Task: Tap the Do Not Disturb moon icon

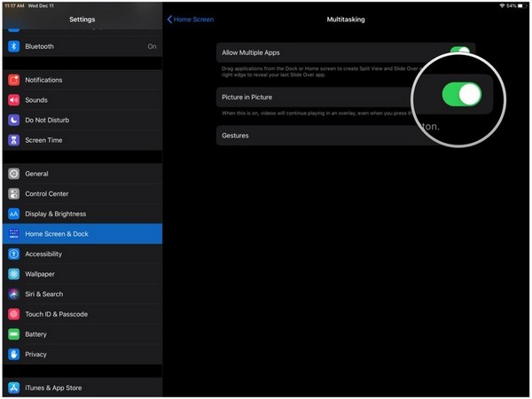Action: click(14, 120)
